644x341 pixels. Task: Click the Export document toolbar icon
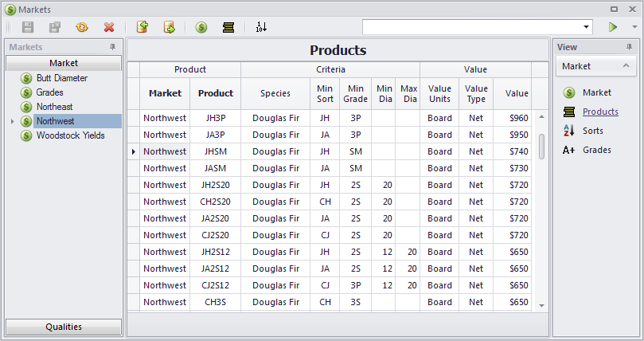tap(170, 27)
